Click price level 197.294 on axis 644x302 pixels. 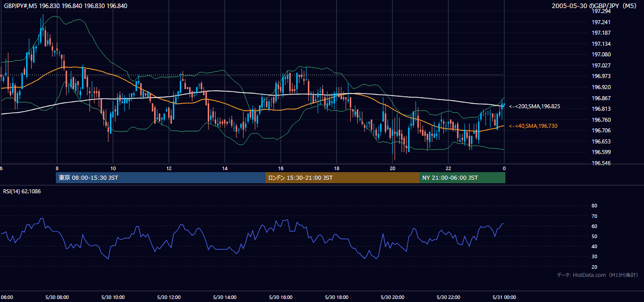pyautogui.click(x=601, y=11)
